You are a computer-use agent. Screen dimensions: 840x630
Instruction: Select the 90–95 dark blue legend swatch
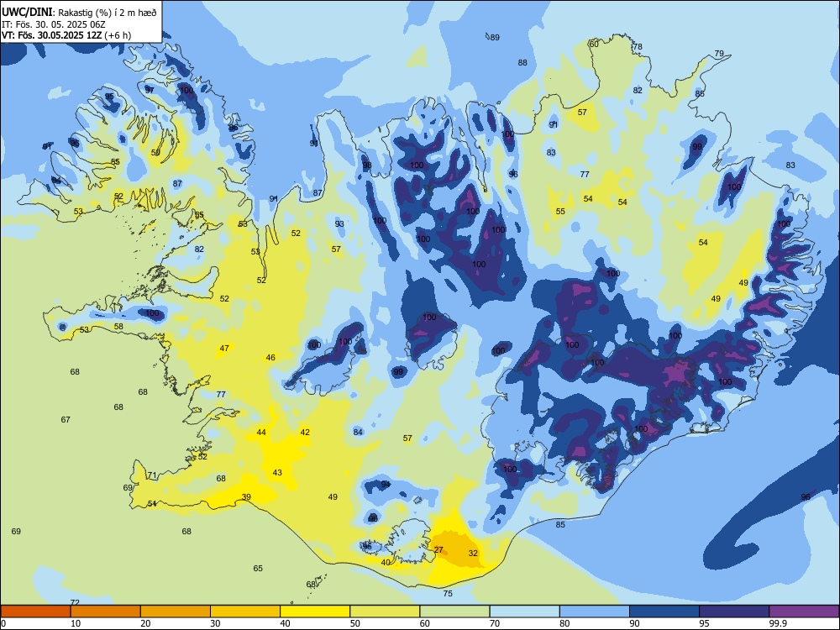[664, 612]
